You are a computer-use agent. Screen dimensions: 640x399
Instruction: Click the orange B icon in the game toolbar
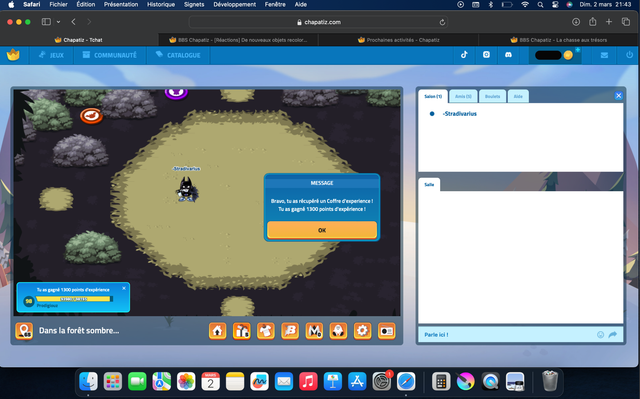click(x=290, y=331)
